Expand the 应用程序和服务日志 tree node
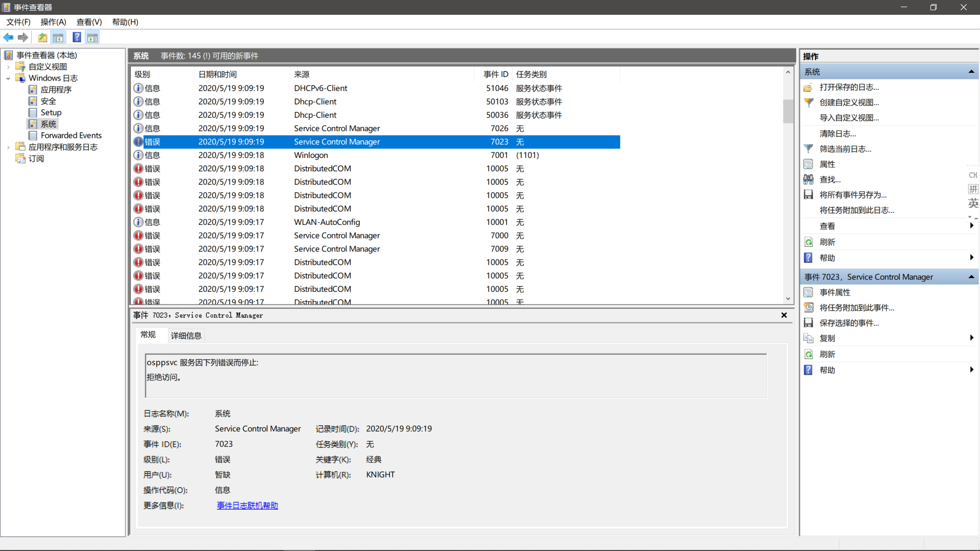This screenshot has height=551, width=980. pyautogui.click(x=7, y=146)
